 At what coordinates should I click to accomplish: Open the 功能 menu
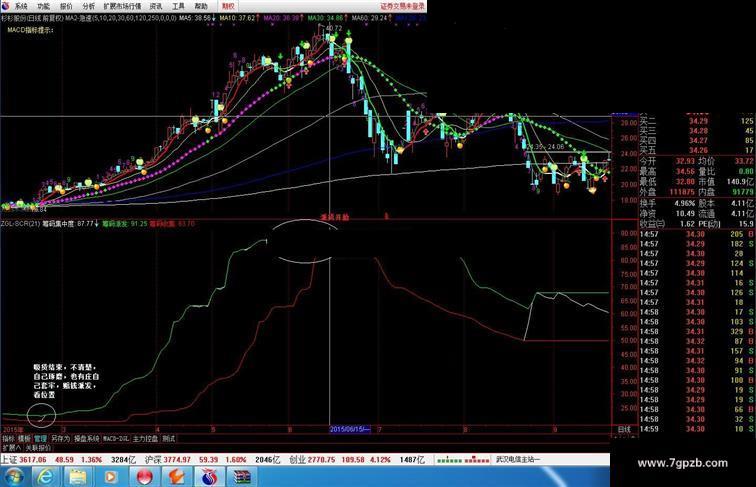point(43,6)
